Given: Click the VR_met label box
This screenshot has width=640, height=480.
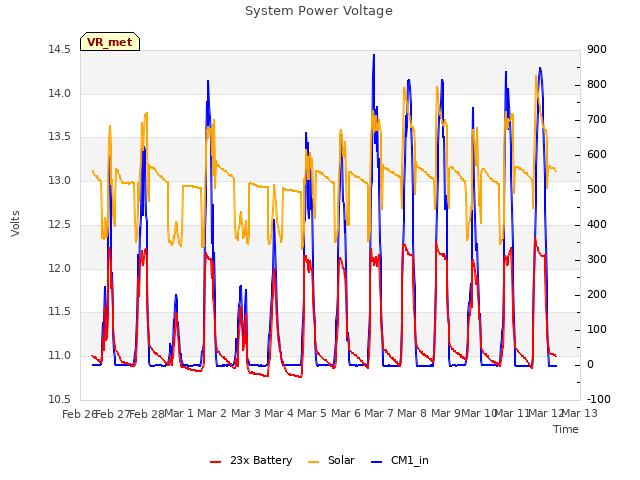Looking at the screenshot, I should 110,42.
